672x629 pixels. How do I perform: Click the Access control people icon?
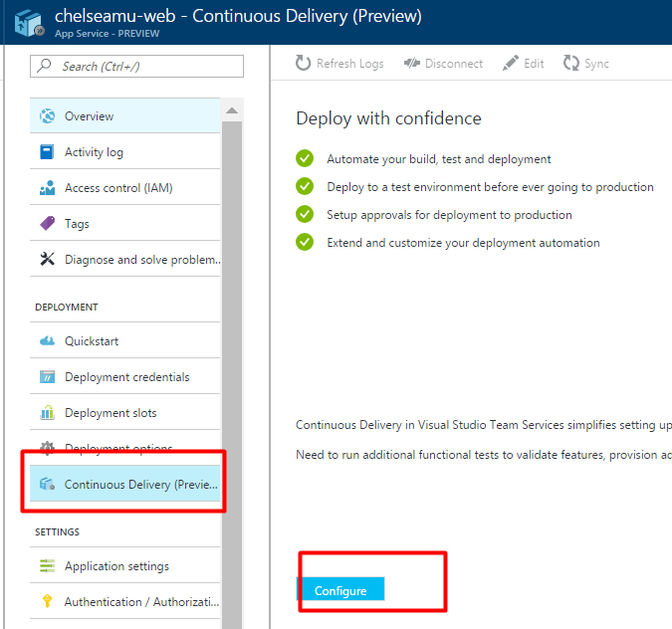coord(47,188)
